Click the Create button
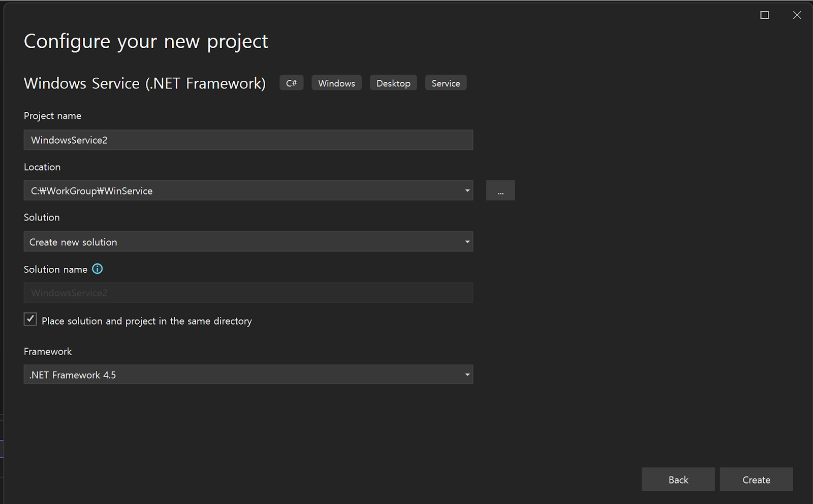The image size is (813, 504). (x=756, y=480)
